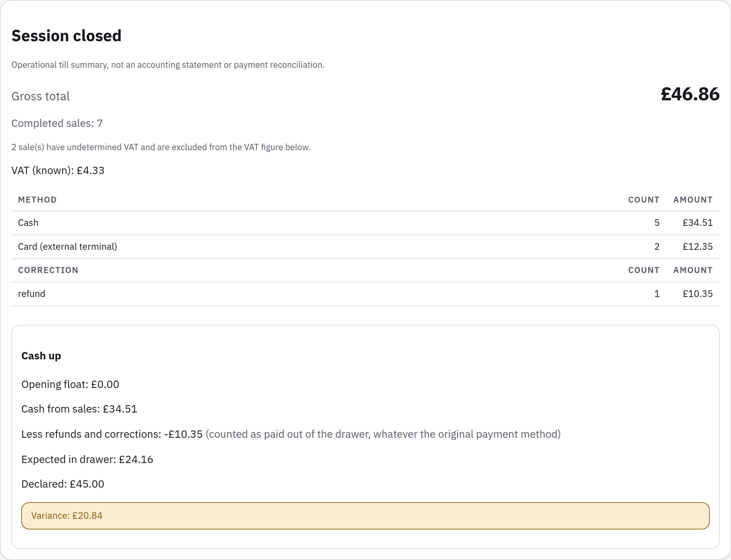This screenshot has width=731, height=560.
Task: Click 'Cash from sales: £34.51' line
Action: (79, 409)
